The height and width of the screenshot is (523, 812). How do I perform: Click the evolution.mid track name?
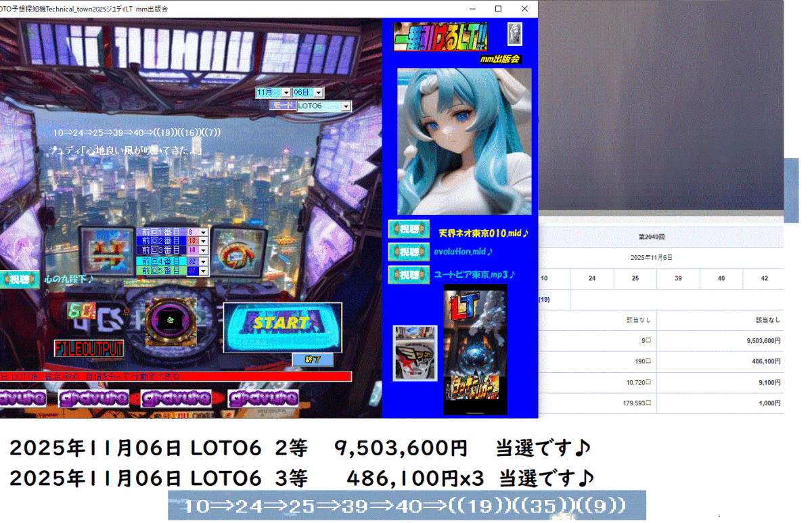pyautogui.click(x=464, y=252)
